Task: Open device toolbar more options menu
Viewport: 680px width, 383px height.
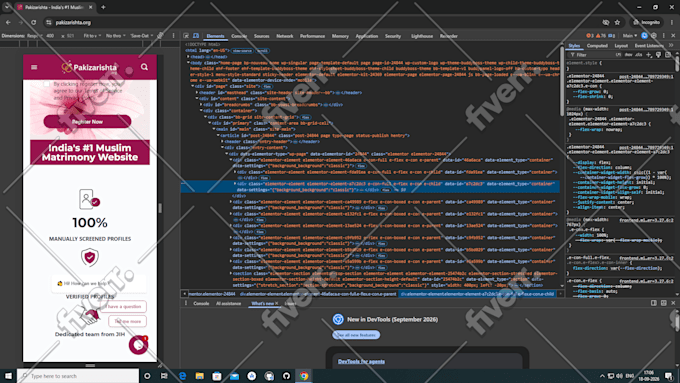Action: pos(173,36)
